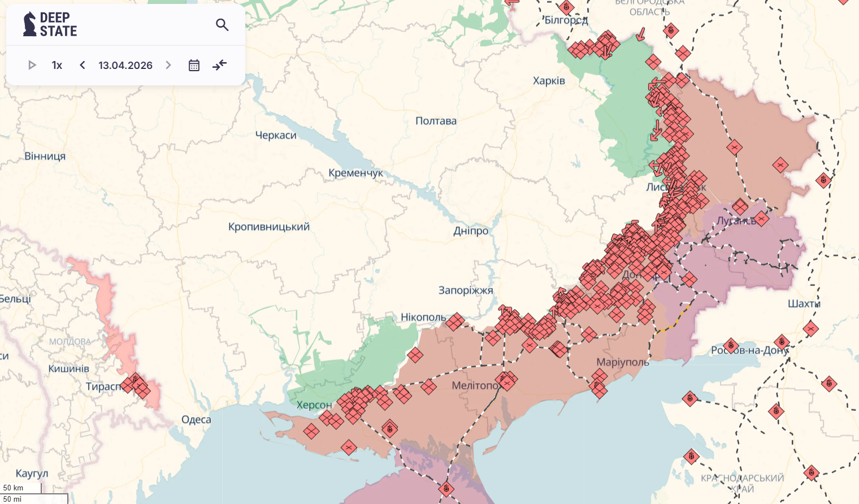
Task: Change the 1x playback speed
Action: [57, 65]
